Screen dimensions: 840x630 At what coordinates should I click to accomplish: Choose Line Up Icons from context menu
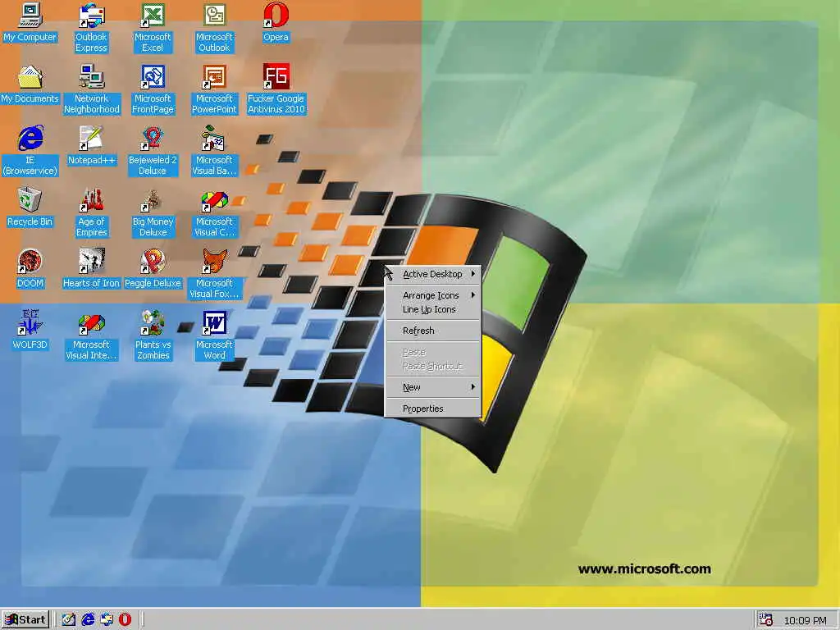(433, 309)
